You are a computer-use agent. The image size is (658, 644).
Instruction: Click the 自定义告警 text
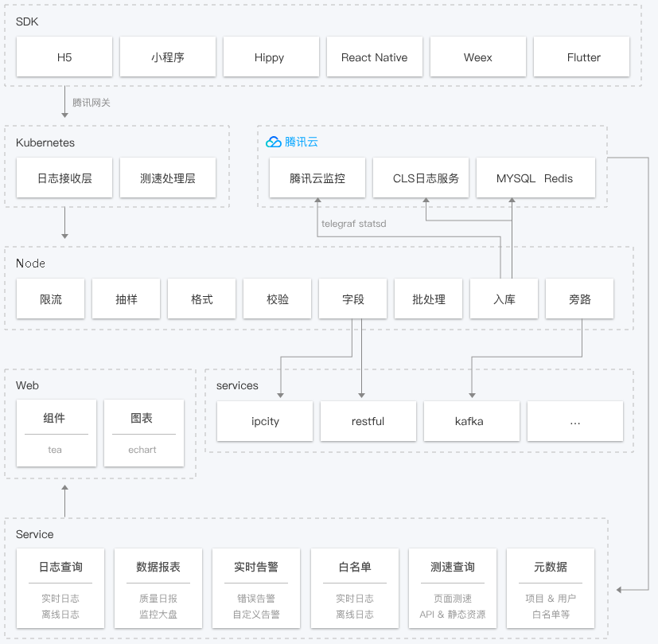(x=256, y=615)
